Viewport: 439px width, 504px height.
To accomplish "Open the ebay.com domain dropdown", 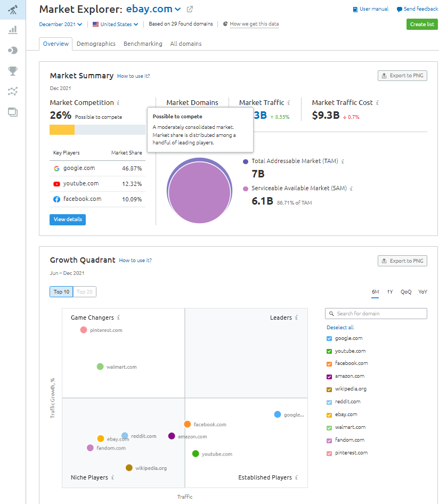I will pos(153,9).
